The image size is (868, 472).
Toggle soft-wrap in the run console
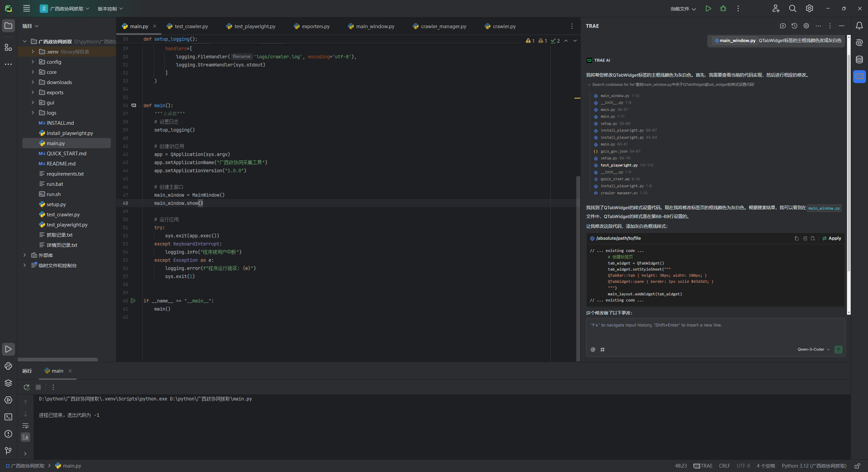tap(25, 426)
